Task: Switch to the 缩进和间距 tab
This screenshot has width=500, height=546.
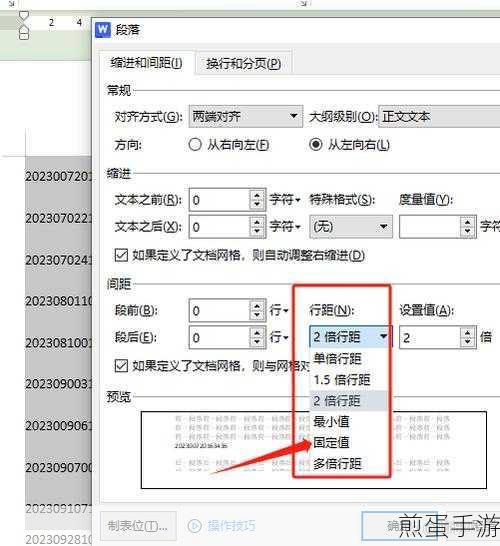Action: click(x=146, y=63)
